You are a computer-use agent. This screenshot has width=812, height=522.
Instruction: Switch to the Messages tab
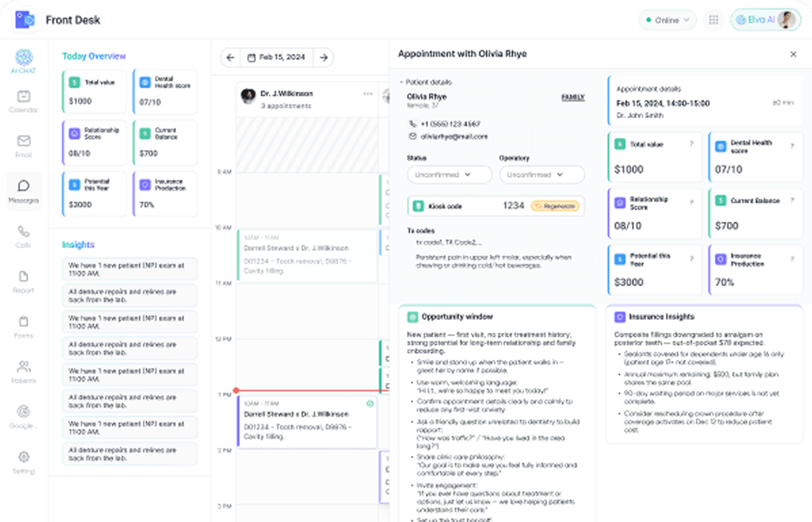[x=24, y=191]
